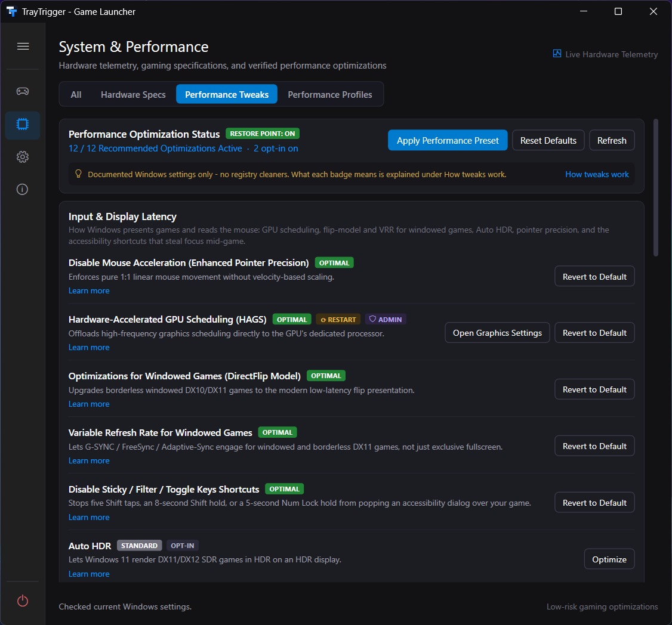Open Learn more under DirectFlip Model
This screenshot has height=625, width=672.
tap(89, 404)
